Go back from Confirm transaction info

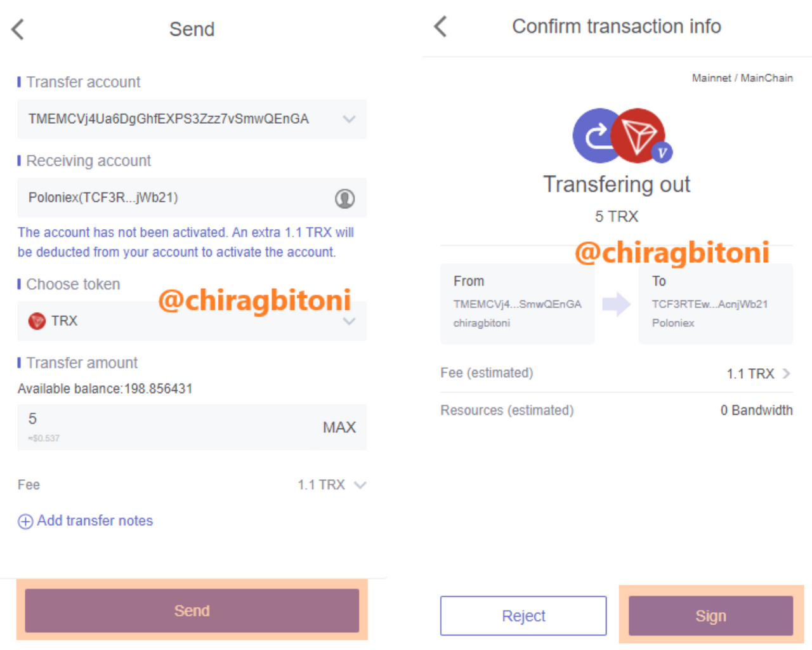pos(440,27)
